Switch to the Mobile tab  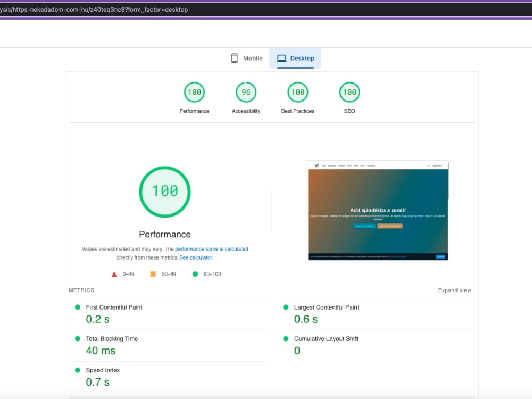247,59
